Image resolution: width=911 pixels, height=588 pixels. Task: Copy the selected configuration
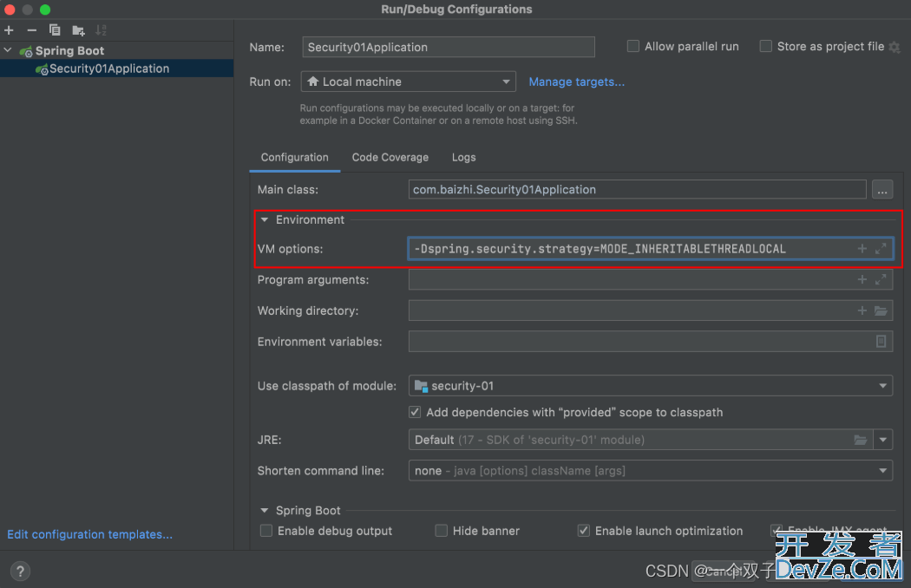[x=55, y=30]
